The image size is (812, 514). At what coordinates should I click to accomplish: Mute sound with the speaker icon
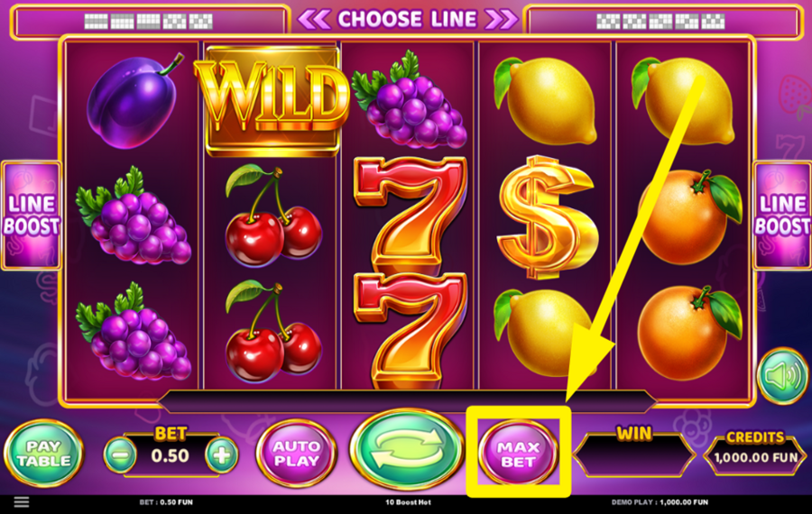coord(783,376)
